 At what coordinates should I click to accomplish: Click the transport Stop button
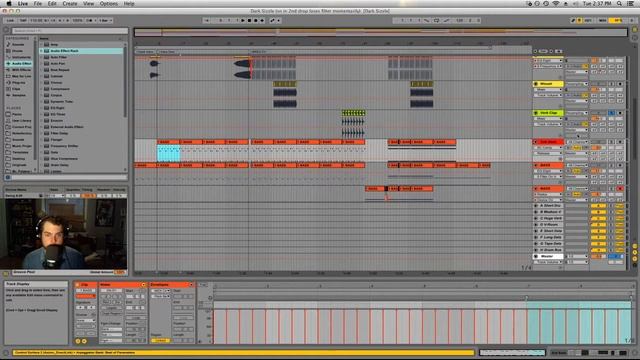coord(249,20)
